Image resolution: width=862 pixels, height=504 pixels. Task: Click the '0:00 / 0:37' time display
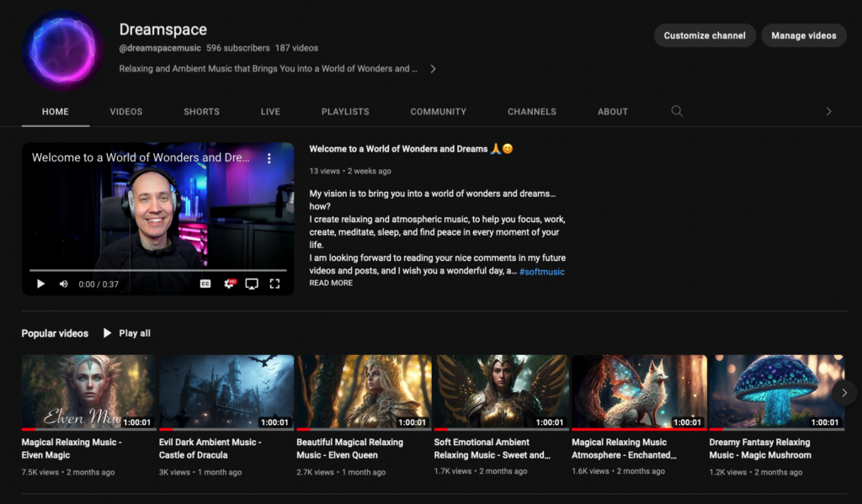98,284
